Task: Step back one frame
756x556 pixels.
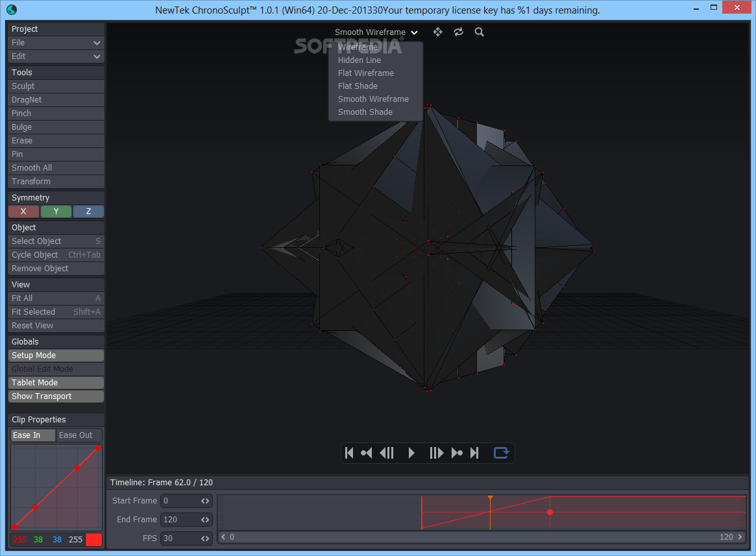Action: click(x=387, y=453)
